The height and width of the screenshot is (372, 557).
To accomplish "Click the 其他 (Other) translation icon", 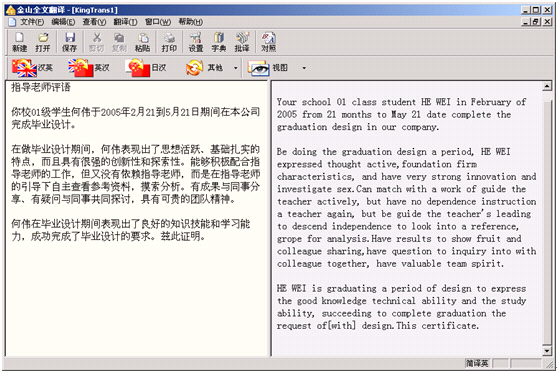I will 205,68.
